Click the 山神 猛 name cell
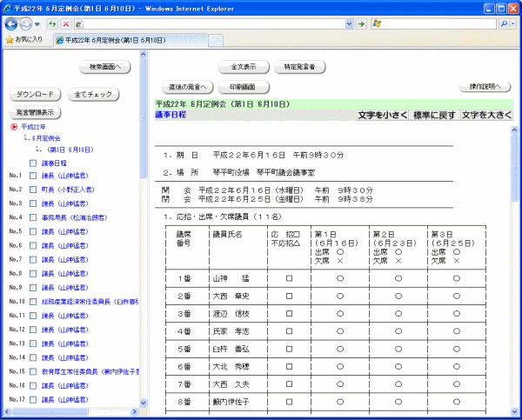The height and width of the screenshot is (420, 522). pos(238,278)
